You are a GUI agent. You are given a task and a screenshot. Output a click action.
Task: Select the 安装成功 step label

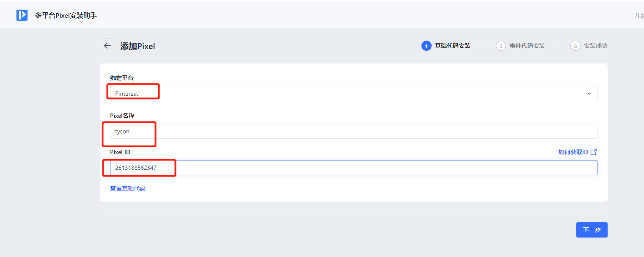point(595,46)
